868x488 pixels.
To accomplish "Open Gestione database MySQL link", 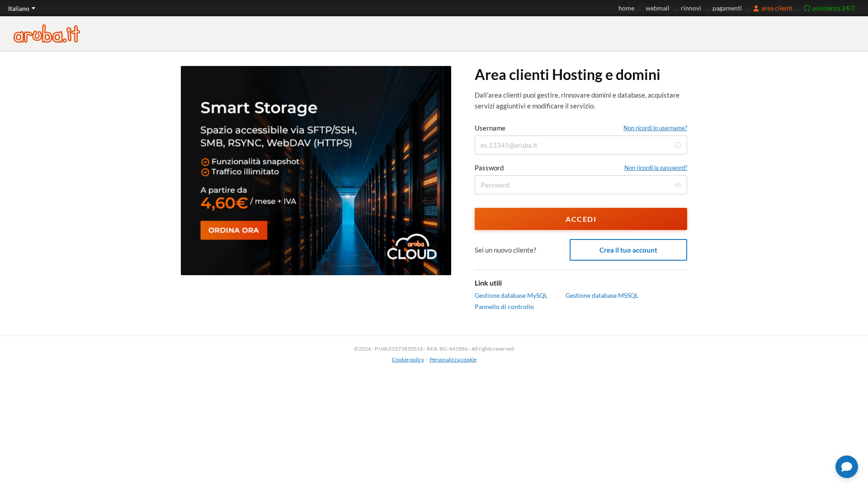I will point(511,296).
